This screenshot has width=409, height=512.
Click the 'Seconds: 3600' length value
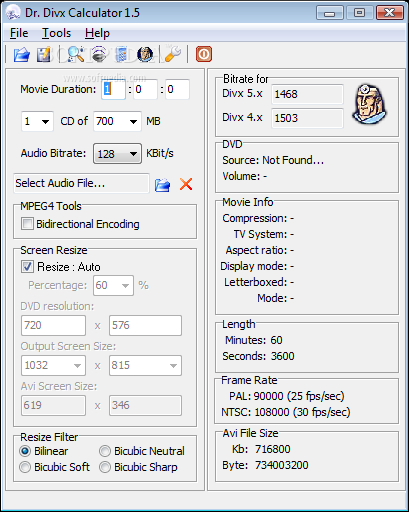(258, 356)
